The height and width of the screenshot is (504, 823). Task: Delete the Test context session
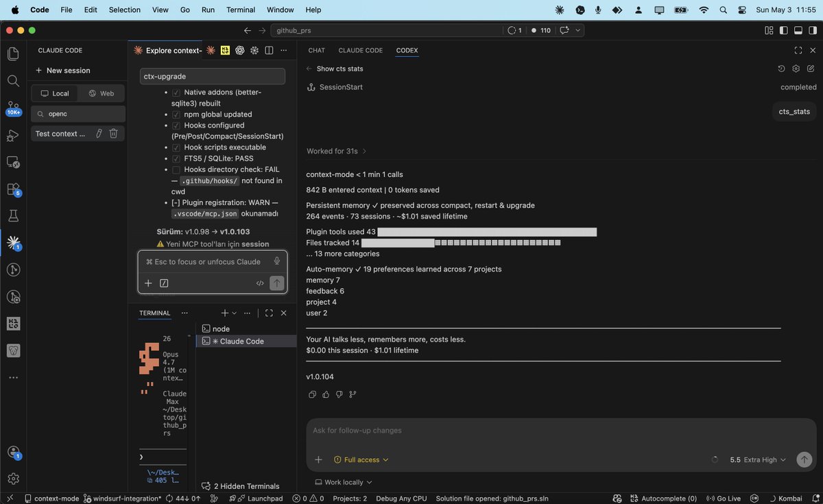pyautogui.click(x=114, y=134)
